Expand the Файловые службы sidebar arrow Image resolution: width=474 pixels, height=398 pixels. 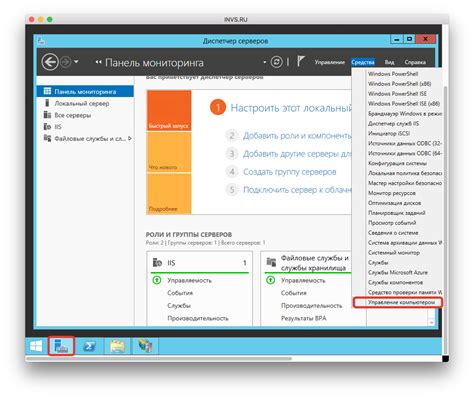[x=130, y=138]
